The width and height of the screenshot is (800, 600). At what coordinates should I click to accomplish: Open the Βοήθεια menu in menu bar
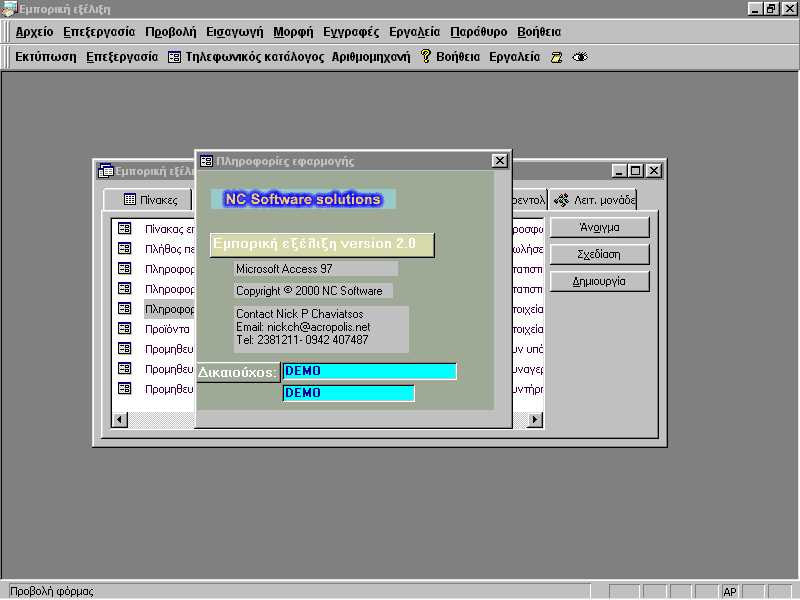539,32
